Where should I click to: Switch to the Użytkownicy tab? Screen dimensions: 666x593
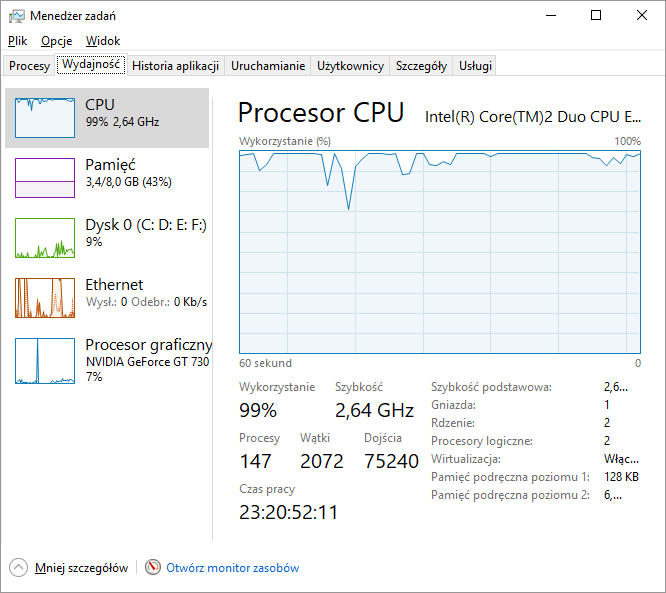350,66
